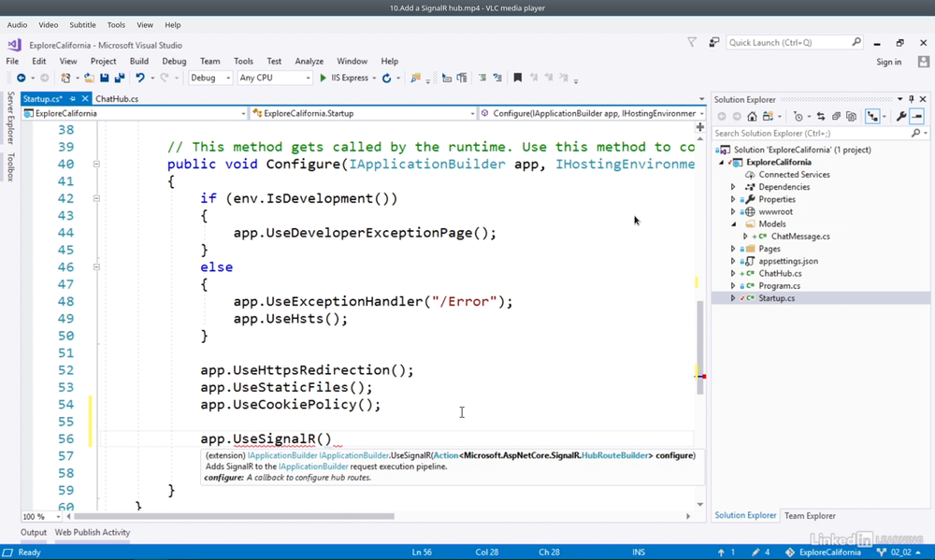Click the notifications filter funnel icon

pyautogui.click(x=692, y=42)
